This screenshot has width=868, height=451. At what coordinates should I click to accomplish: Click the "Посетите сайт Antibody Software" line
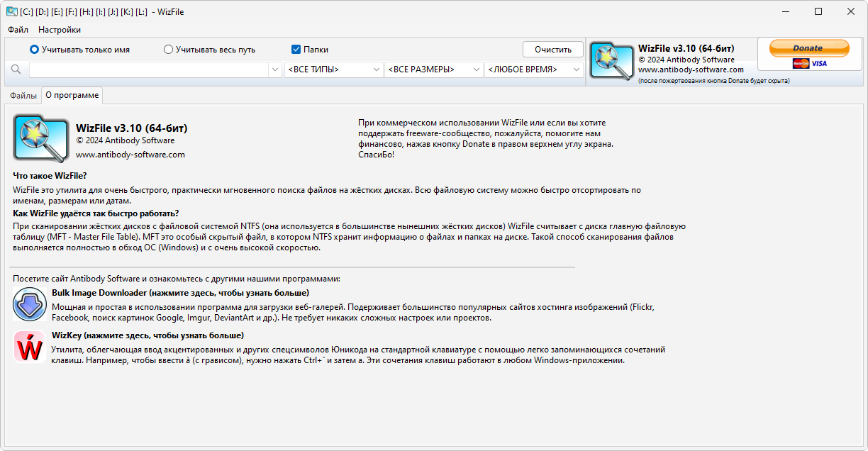point(177,279)
